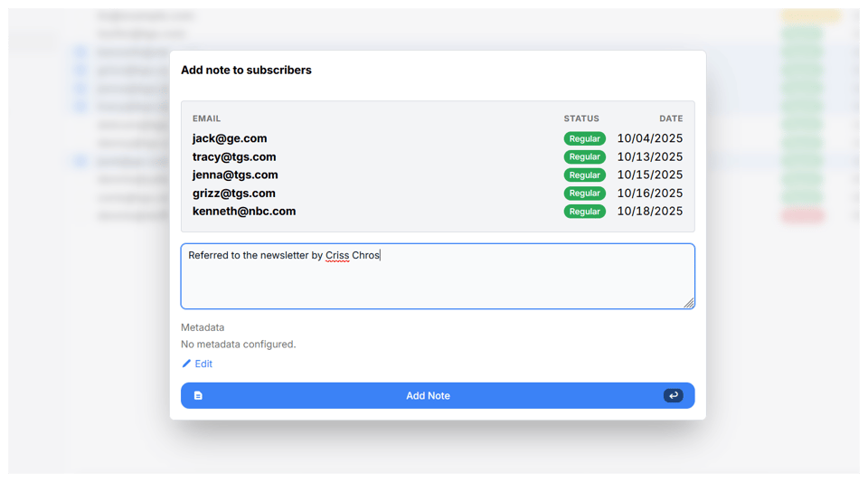Click the kenneth@nbc.com email address
The height and width of the screenshot is (482, 868).
(244, 211)
